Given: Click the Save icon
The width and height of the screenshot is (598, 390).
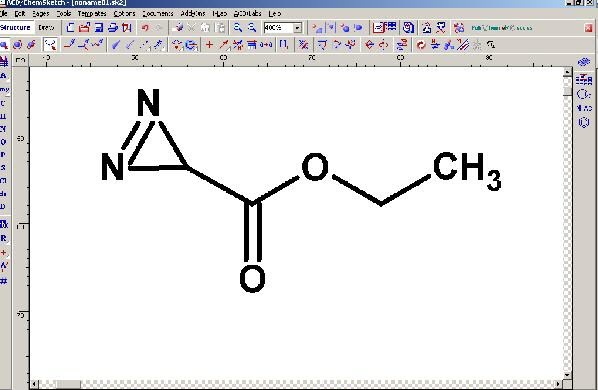Looking at the screenshot, I should (x=99, y=27).
